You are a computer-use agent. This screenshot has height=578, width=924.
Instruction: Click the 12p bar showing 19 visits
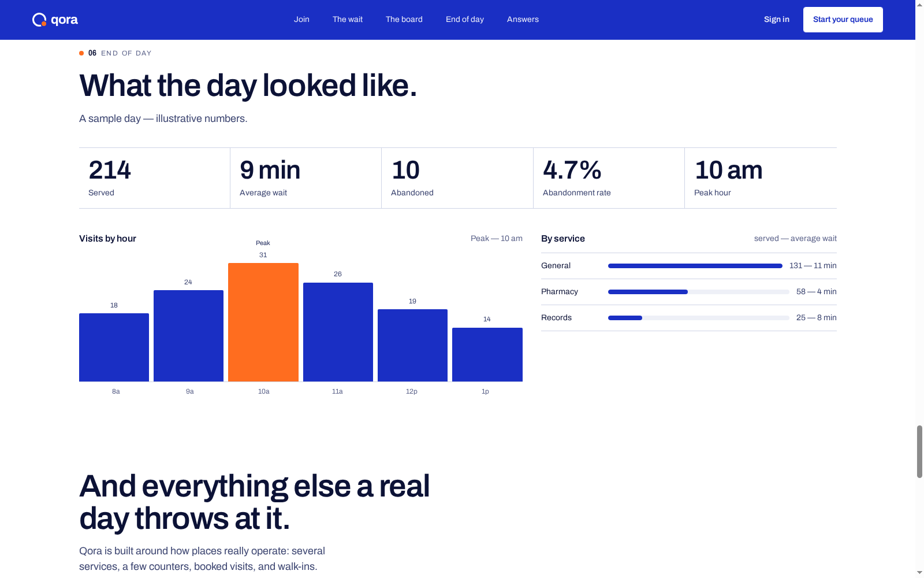coord(412,345)
